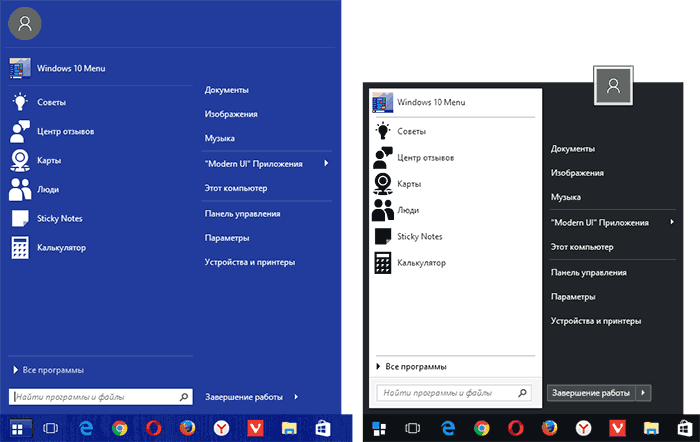Launch Chrome from dark taskbar

[x=482, y=429]
